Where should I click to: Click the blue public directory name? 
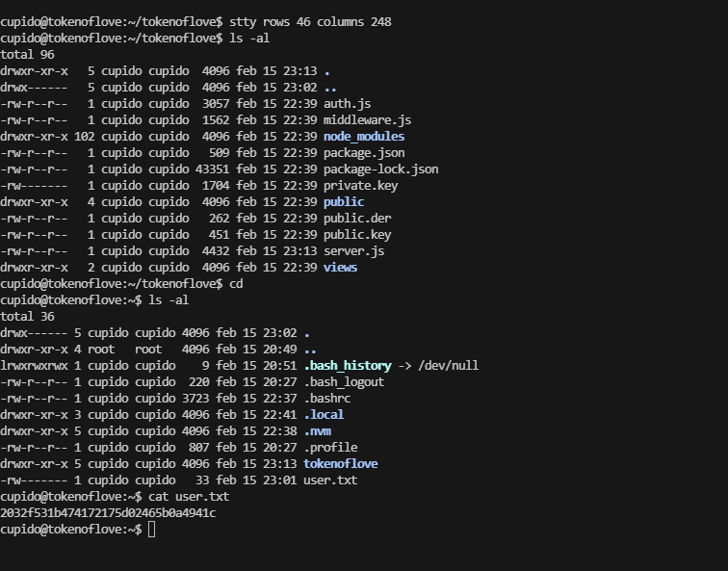pyautogui.click(x=343, y=201)
